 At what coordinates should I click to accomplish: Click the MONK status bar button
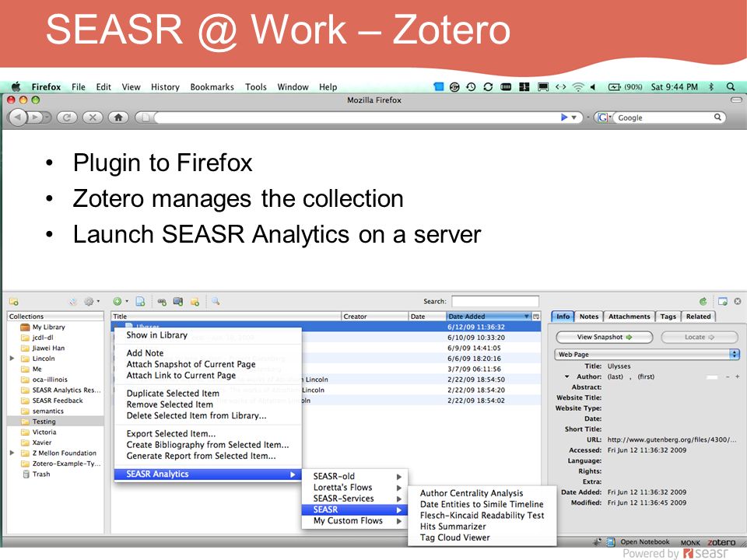(690, 543)
